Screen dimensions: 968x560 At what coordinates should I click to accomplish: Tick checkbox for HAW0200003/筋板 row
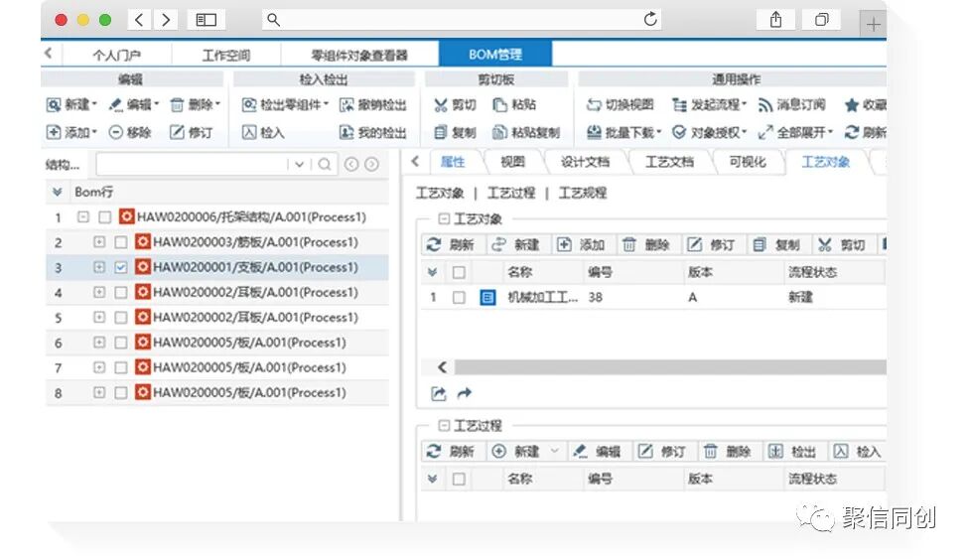pyautogui.click(x=121, y=242)
